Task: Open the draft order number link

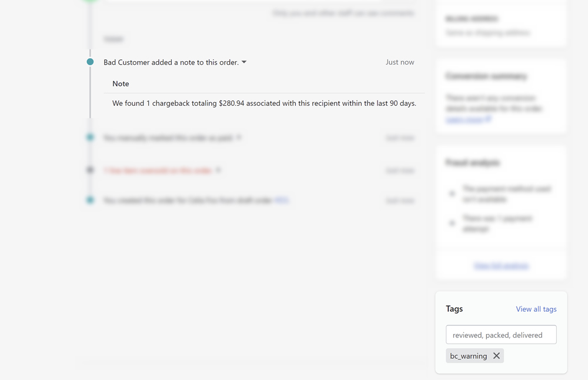Action: coord(282,201)
